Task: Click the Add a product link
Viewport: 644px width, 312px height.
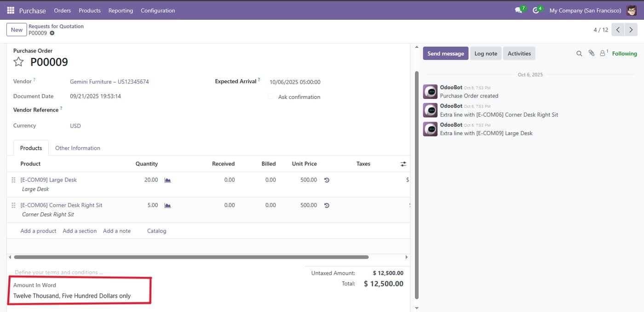Action: point(38,231)
